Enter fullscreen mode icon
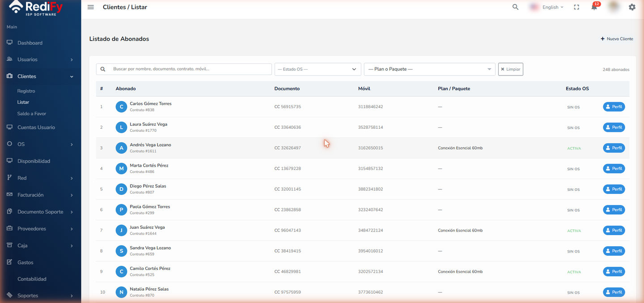The image size is (644, 303). (576, 7)
